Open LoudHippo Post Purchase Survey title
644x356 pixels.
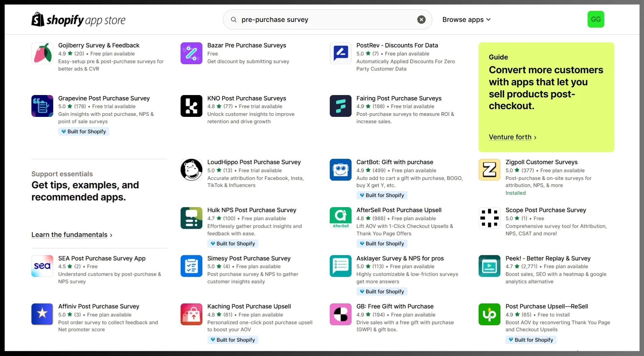(x=254, y=162)
